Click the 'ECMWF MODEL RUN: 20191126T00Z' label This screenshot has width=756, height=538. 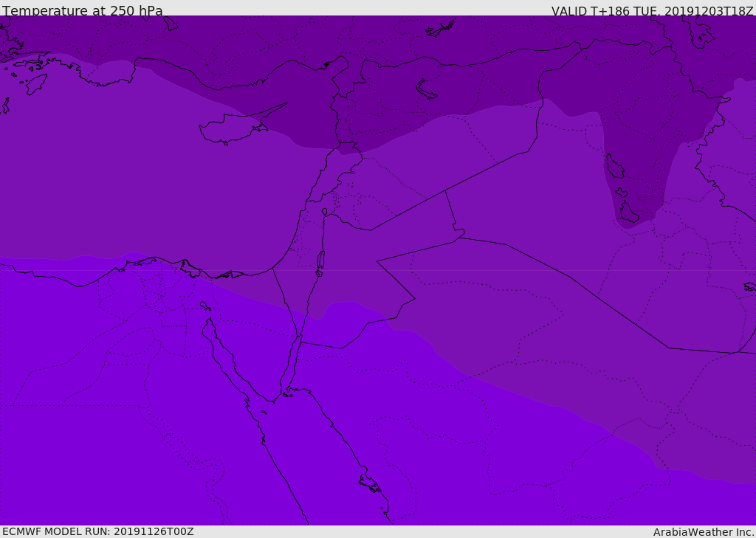(x=98, y=531)
